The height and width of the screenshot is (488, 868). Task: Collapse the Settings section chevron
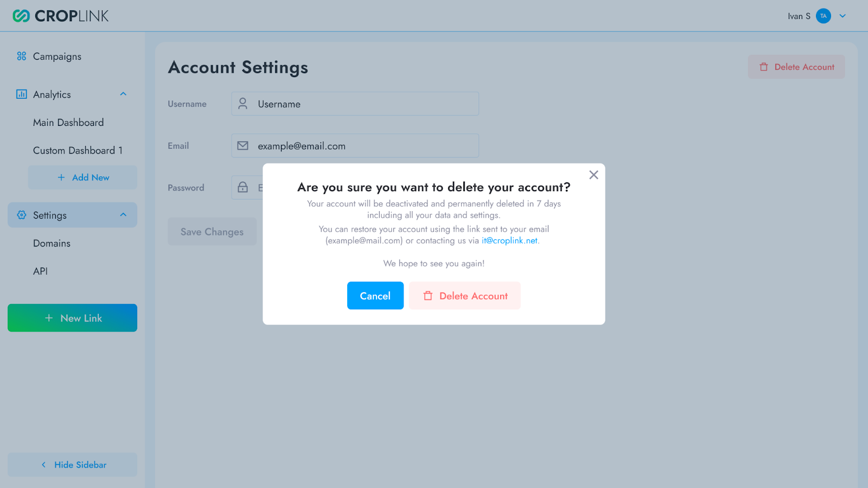click(123, 215)
